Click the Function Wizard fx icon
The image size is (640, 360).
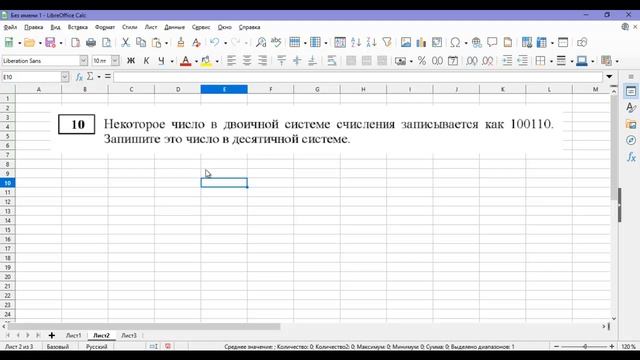[79, 77]
